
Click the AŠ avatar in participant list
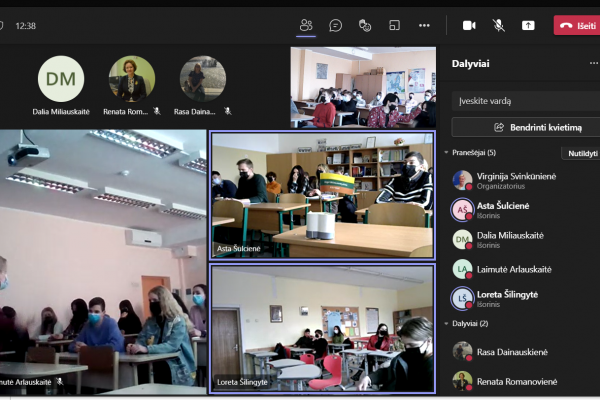[x=462, y=209]
